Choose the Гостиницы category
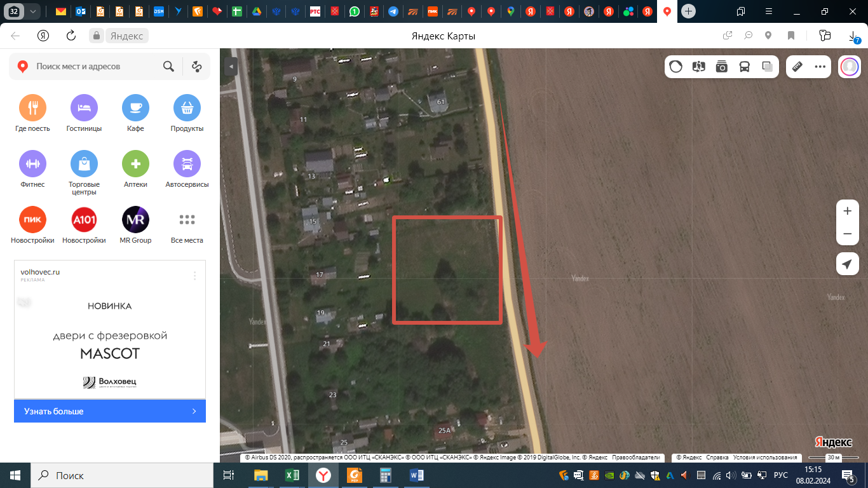The image size is (868, 488). [x=84, y=114]
